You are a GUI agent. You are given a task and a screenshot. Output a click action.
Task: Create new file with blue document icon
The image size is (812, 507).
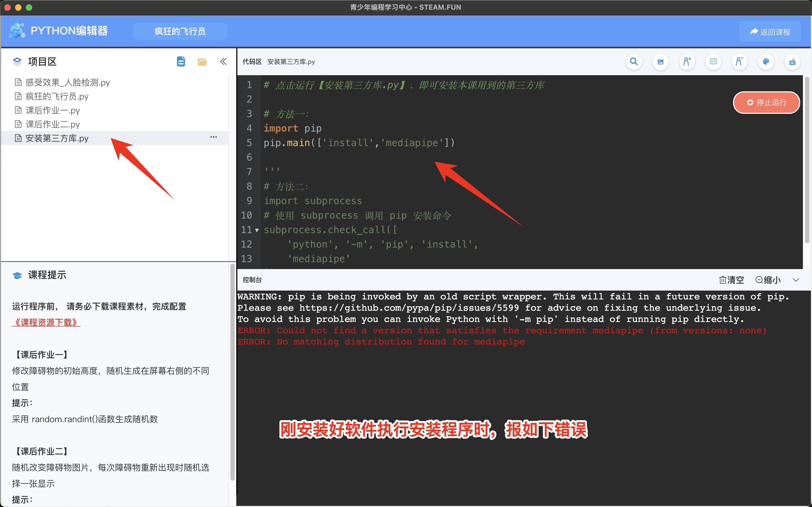pos(181,62)
